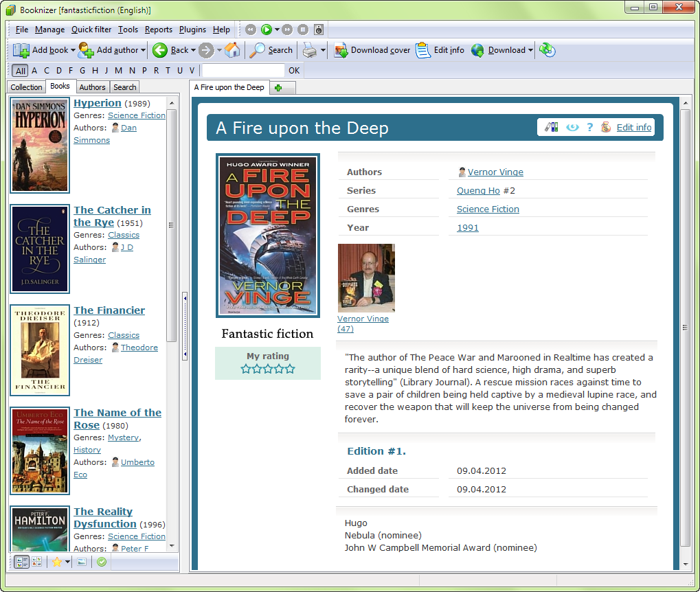Image resolution: width=700 pixels, height=592 pixels.
Task: Open Vernor Vinge author link in Authors row
Action: 495,172
